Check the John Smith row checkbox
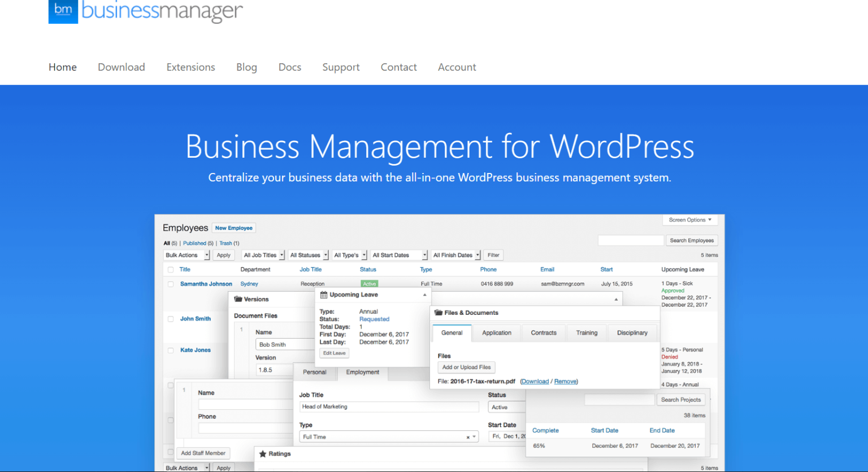Screen dimensions: 868x472 pos(171,318)
